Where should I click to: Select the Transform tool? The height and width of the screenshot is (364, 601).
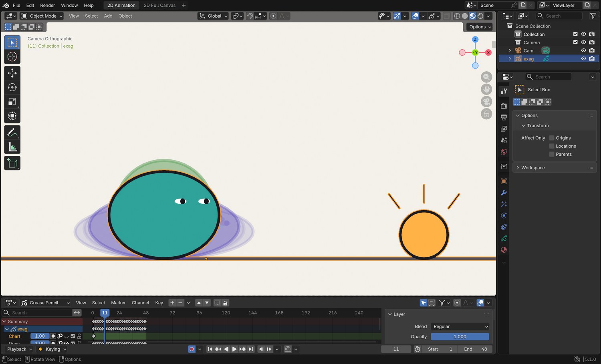pyautogui.click(x=12, y=116)
